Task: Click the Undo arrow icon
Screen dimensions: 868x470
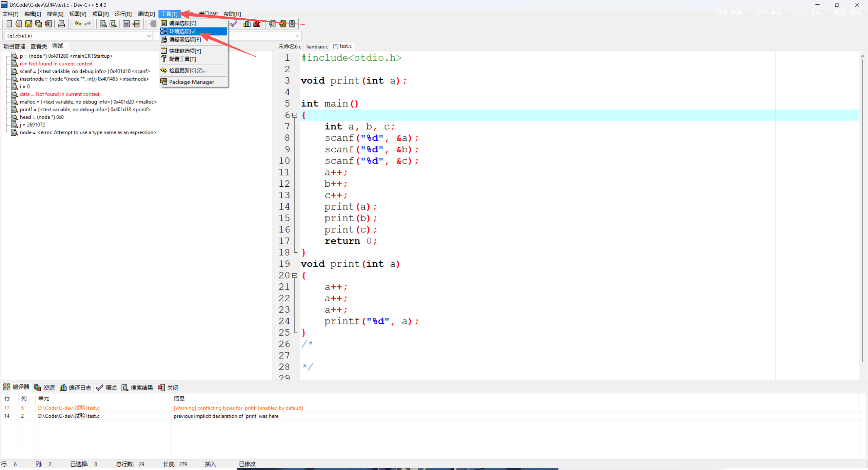Action: (78, 24)
